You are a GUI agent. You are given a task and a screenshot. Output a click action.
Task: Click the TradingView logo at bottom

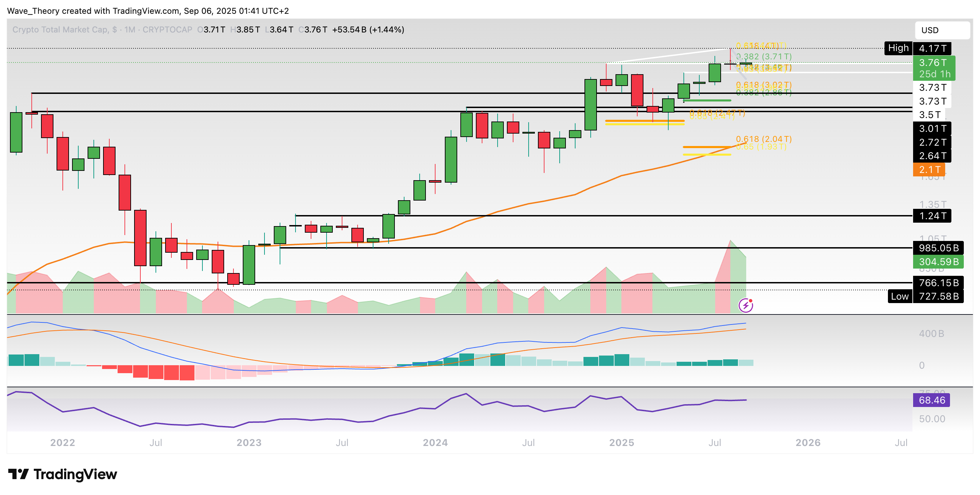pyautogui.click(x=63, y=474)
